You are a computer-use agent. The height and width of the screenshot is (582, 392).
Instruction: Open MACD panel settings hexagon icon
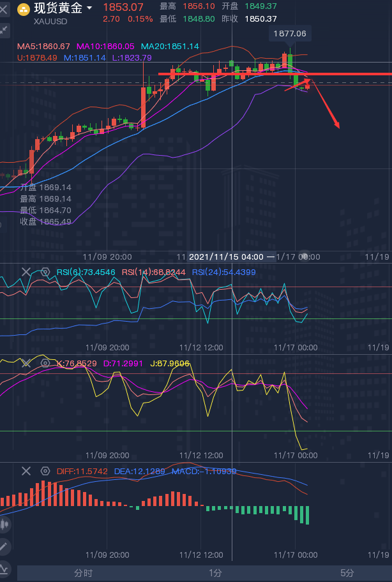(x=45, y=472)
